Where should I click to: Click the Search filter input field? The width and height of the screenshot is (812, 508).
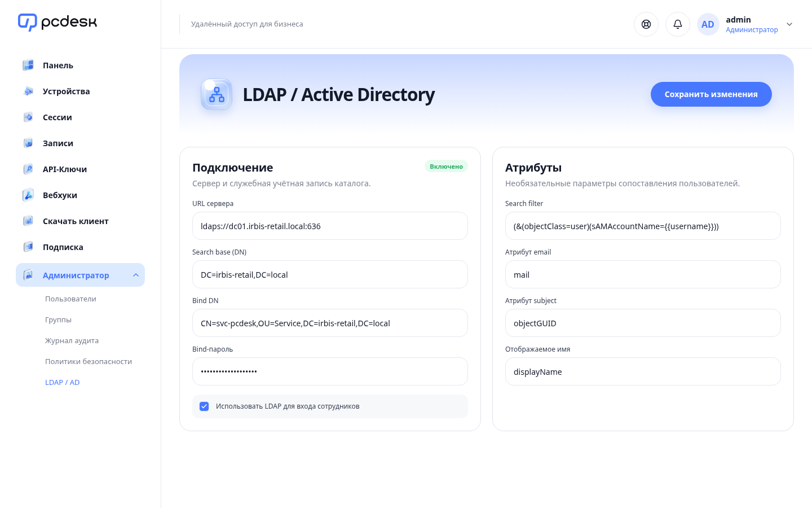(643, 226)
